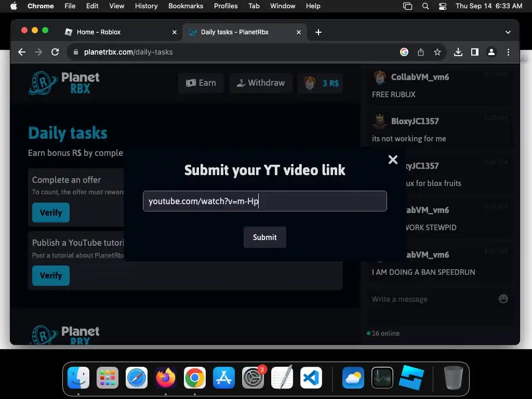Open the Earn page
This screenshot has height=399, width=532.
point(201,83)
